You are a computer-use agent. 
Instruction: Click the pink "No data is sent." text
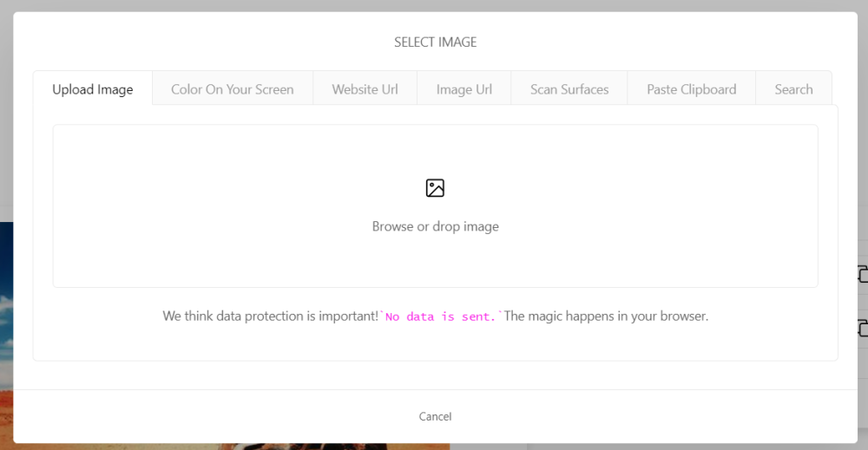click(x=441, y=316)
